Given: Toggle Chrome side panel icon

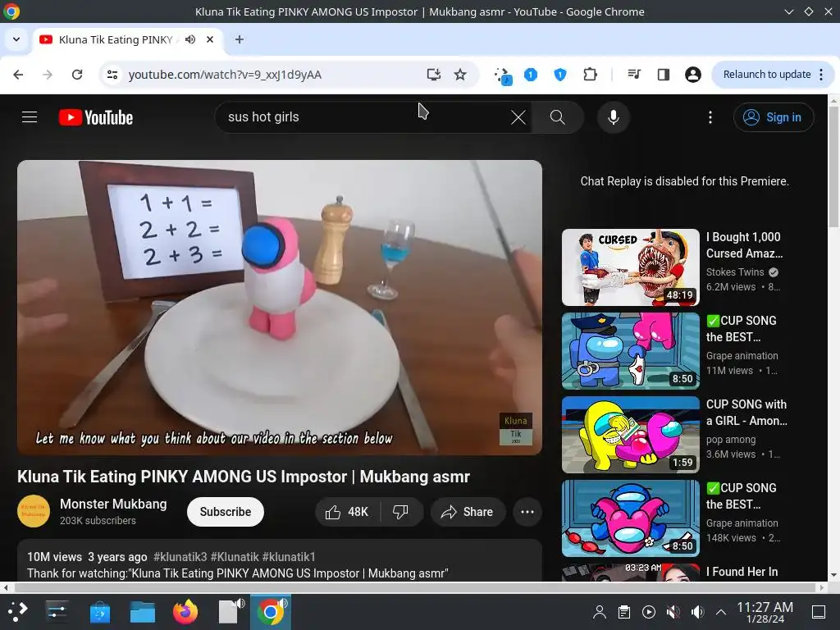Looking at the screenshot, I should click(x=663, y=75).
